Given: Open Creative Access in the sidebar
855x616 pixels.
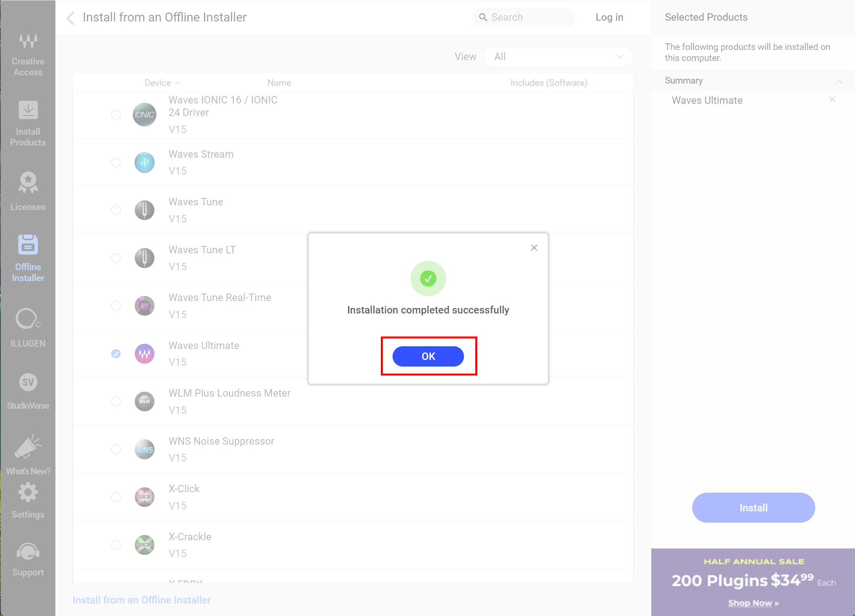Looking at the screenshot, I should [28, 55].
